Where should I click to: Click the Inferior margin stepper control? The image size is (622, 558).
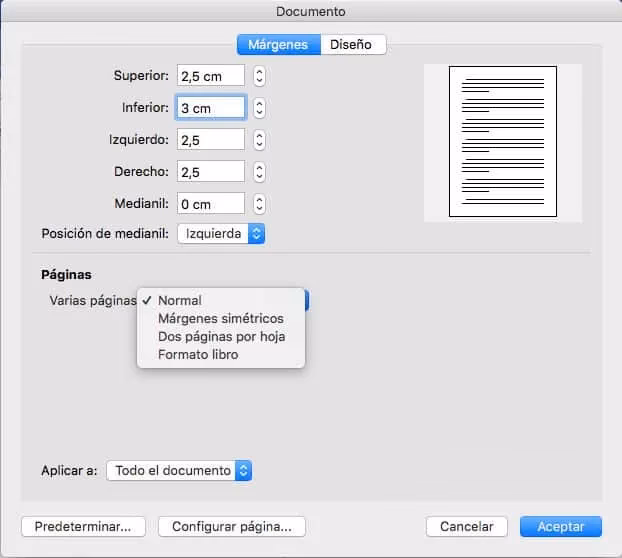click(259, 108)
